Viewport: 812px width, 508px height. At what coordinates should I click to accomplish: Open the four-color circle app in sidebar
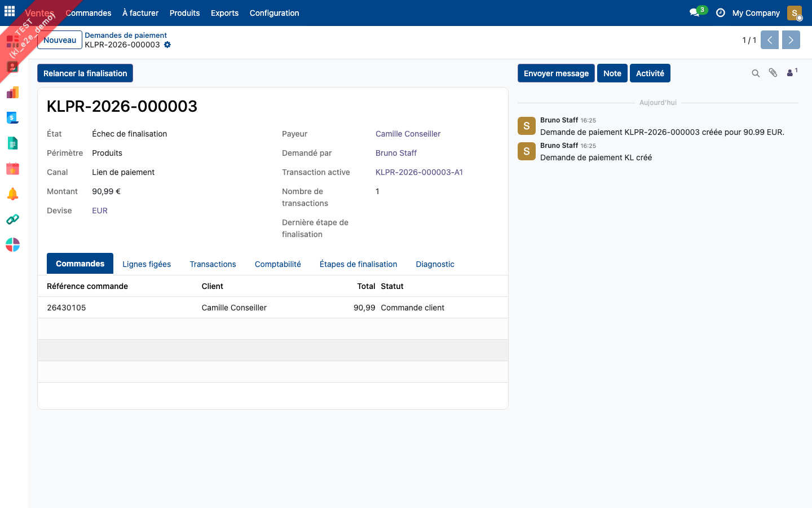(x=12, y=244)
